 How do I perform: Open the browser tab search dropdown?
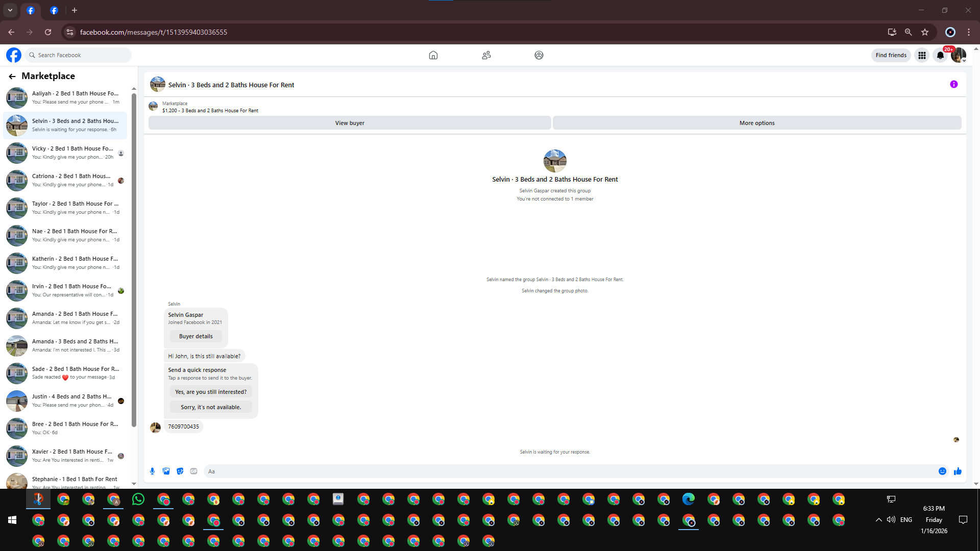pyautogui.click(x=10, y=10)
